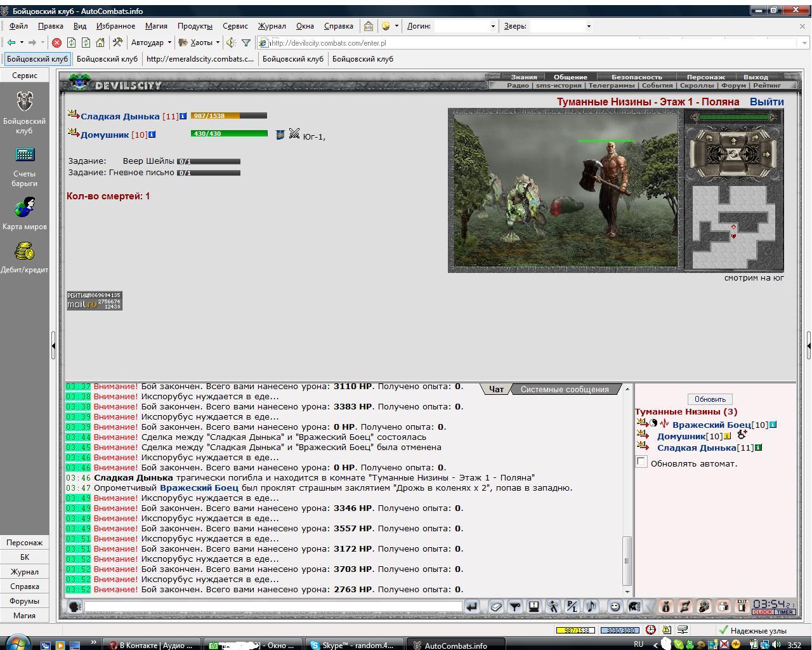Expand the right panel with the edge arrow
Image resolution: width=812 pixels, height=650 pixels.
809,346
